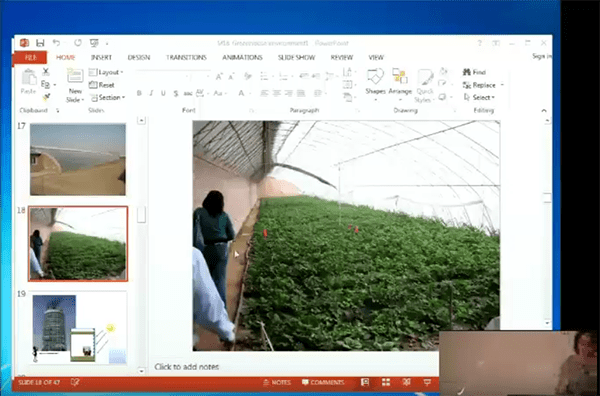600x396 pixels.
Task: Switch to the DESIGN tab
Action: click(139, 57)
